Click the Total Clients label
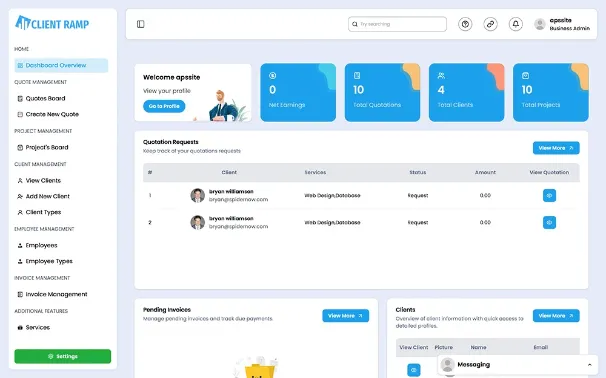This screenshot has height=378, width=606. [455, 105]
